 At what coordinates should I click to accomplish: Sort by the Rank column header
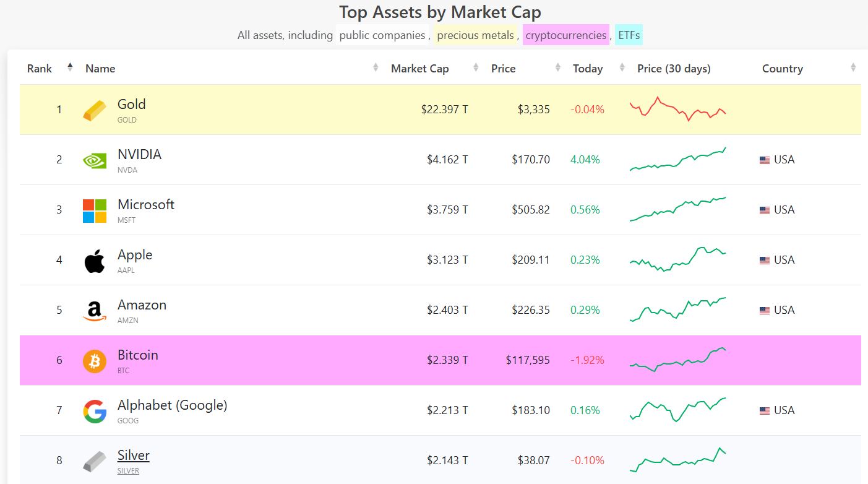point(40,69)
